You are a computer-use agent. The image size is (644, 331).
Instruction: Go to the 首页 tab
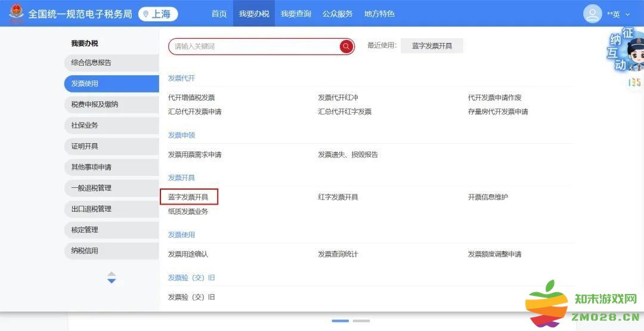point(219,14)
